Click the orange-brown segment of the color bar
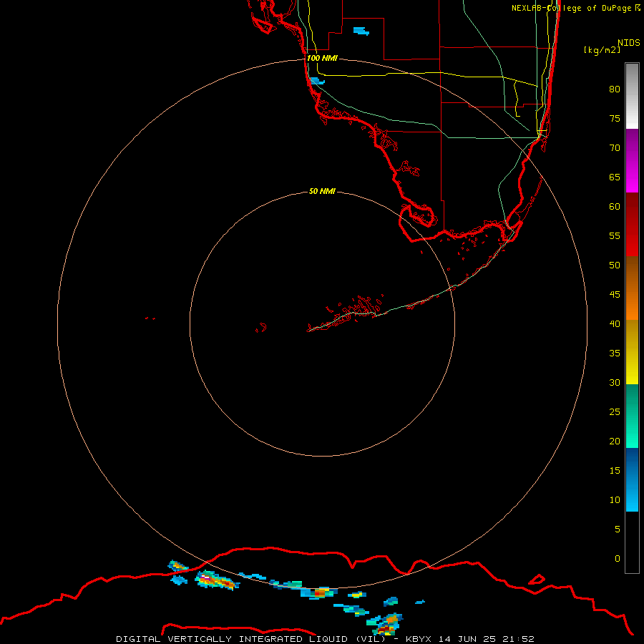Screen dimensions: 644x644 click(632, 288)
